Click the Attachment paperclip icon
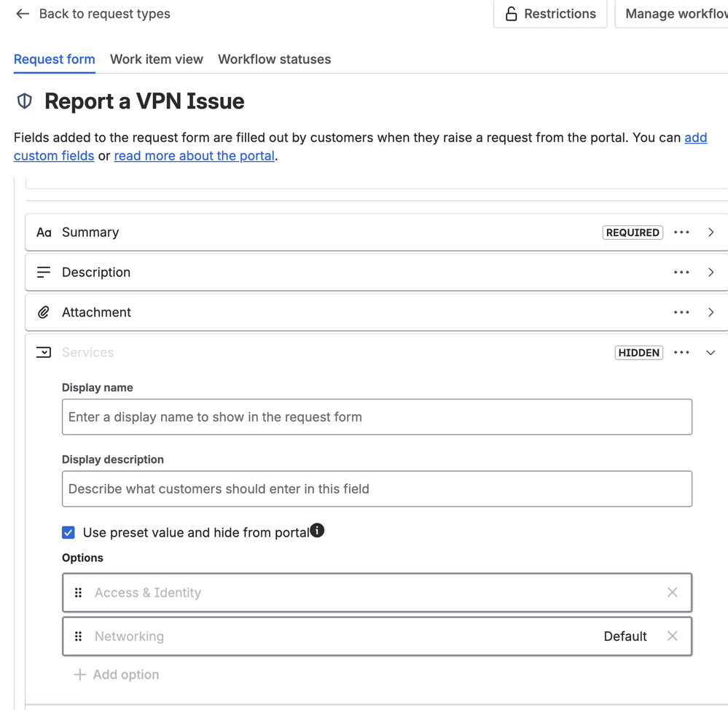This screenshot has height=710, width=728. coord(44,312)
